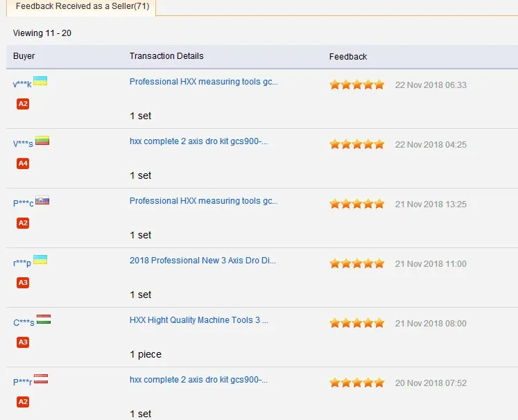518x420 pixels.
Task: Open hxx complete 2 axis dro kit link from V***s
Action: click(198, 141)
